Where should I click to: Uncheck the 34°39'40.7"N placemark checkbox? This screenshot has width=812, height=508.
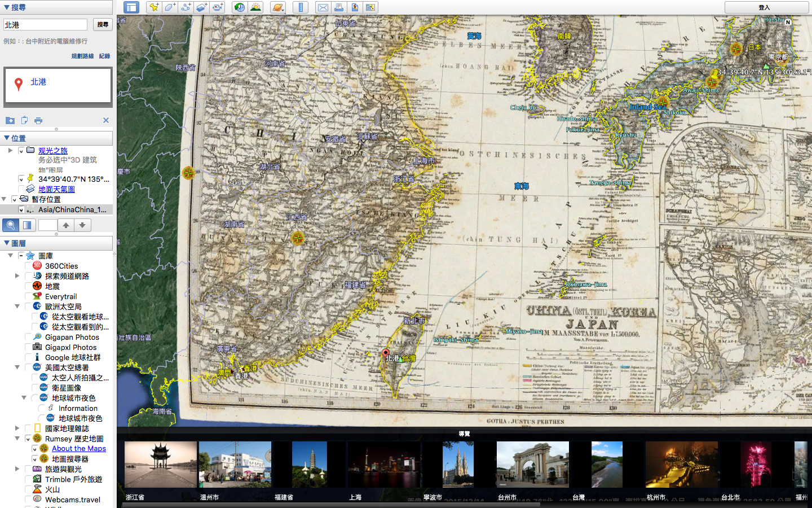pos(21,179)
